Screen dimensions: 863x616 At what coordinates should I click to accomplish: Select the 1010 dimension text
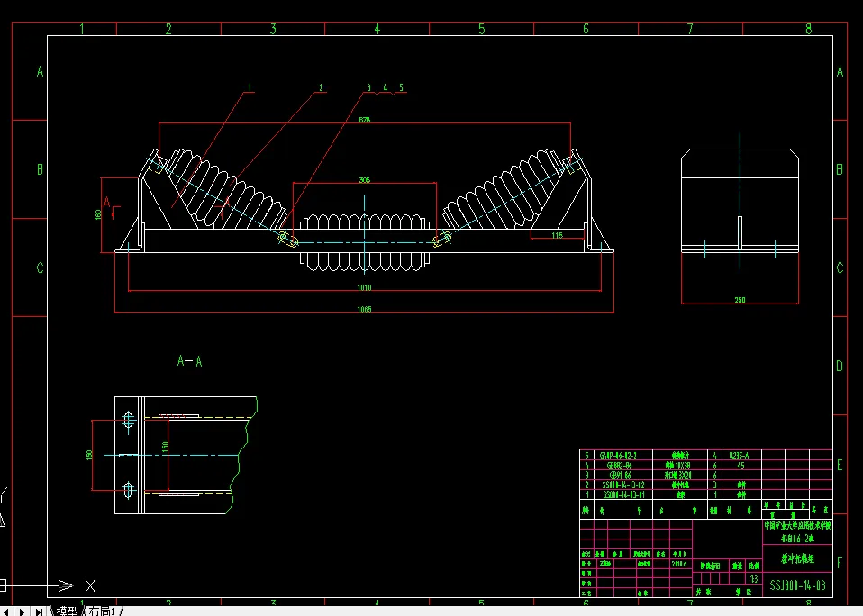[364, 287]
